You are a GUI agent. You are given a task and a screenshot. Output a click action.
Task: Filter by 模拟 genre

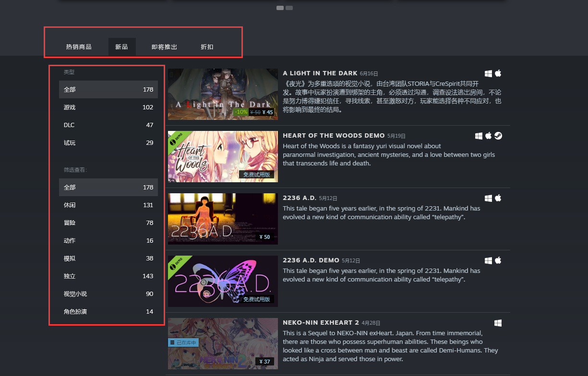pos(108,258)
